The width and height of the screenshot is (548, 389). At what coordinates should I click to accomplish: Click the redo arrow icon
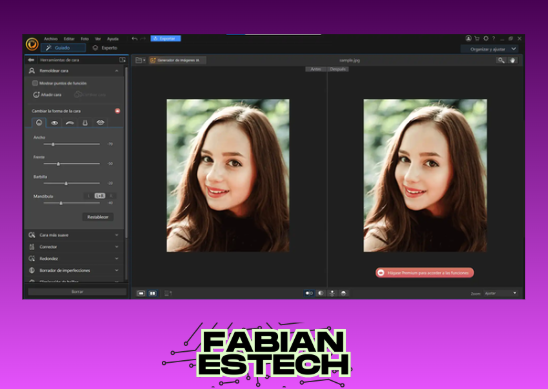pyautogui.click(x=143, y=39)
